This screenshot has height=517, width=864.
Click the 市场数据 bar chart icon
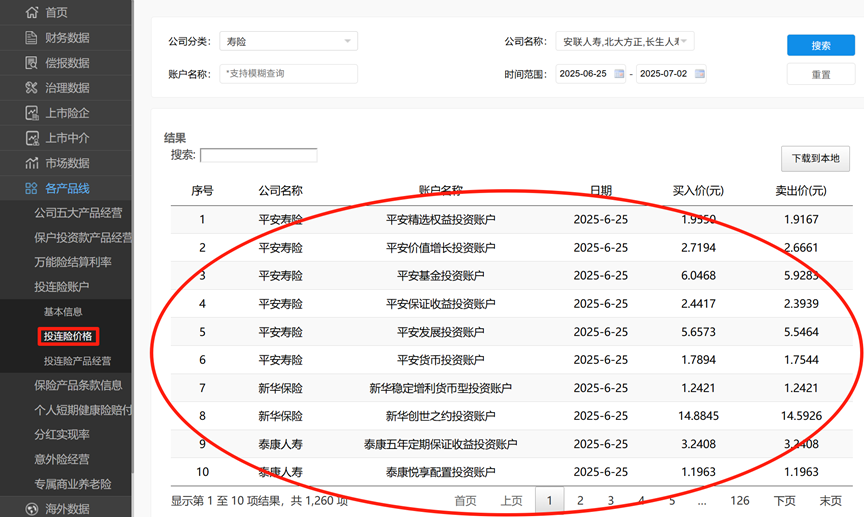31,163
